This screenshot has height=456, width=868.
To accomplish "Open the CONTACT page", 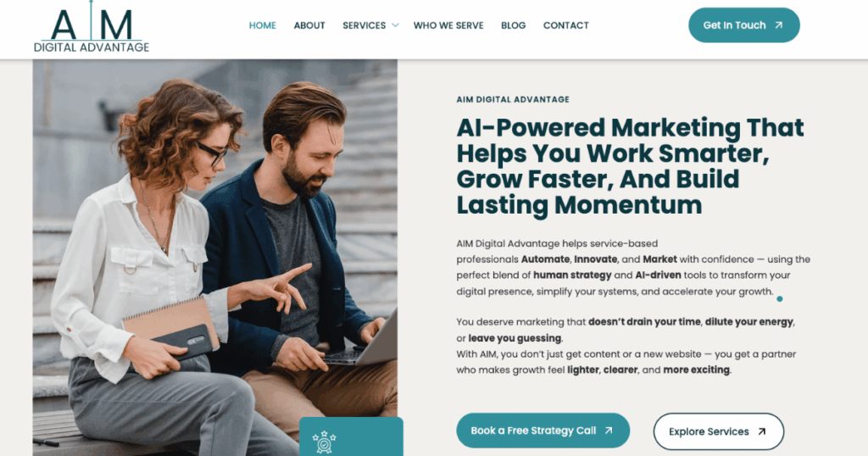I will [565, 25].
